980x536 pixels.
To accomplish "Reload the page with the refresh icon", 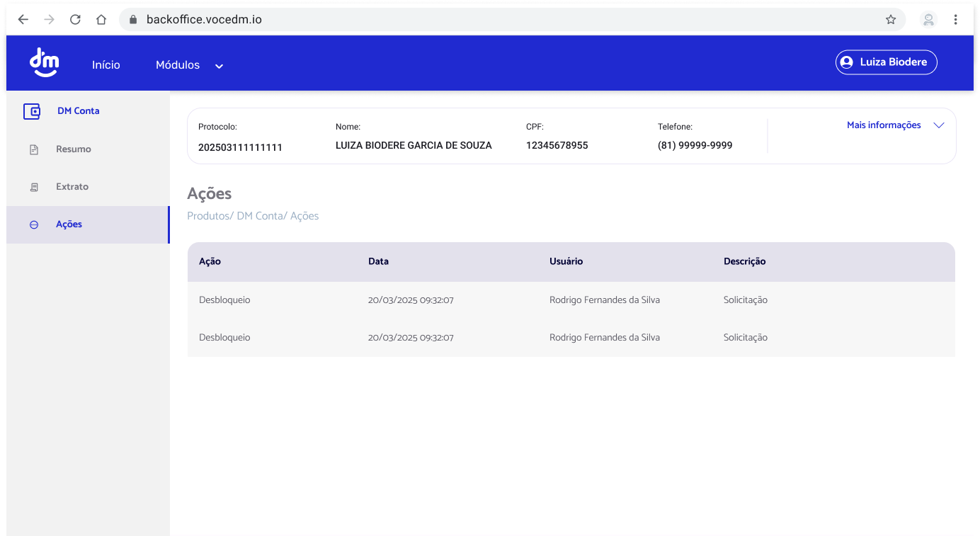I will pyautogui.click(x=75, y=19).
